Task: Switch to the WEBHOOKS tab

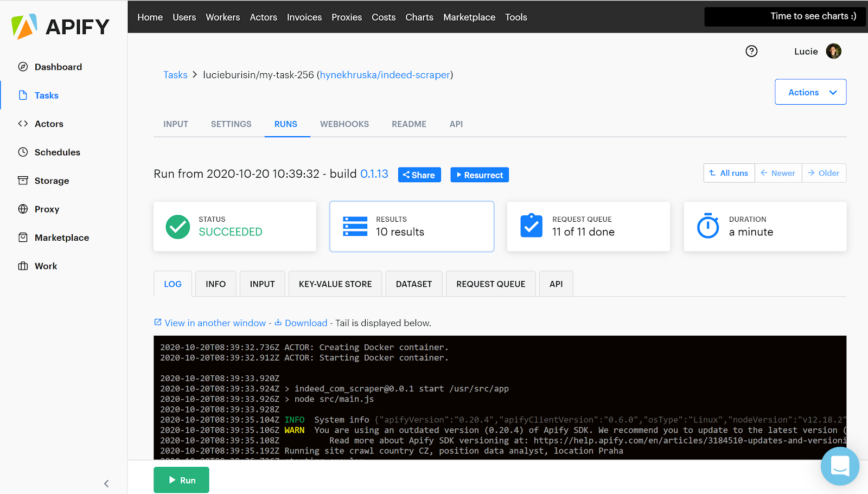Action: pos(344,124)
